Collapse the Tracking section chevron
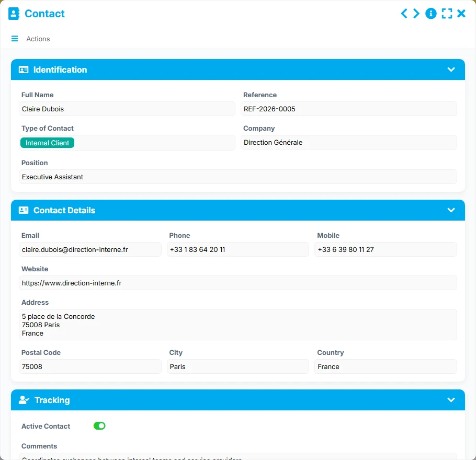476x460 pixels. tap(451, 400)
